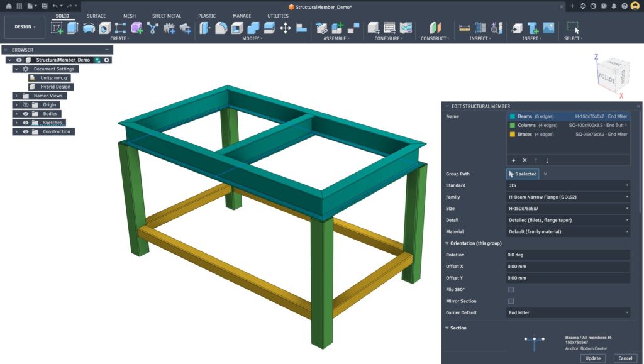Switch to the MANAGE tab
Image resolution: width=644 pixels, height=364 pixels.
pyautogui.click(x=242, y=16)
